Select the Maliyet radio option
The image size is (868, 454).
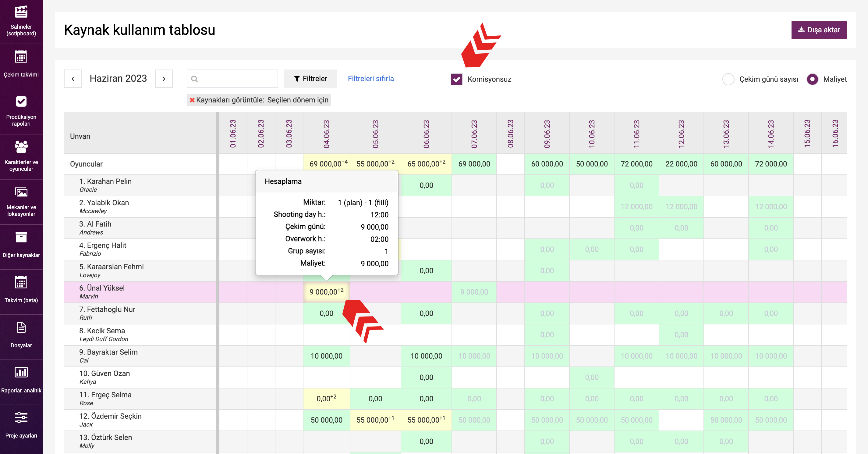[812, 79]
